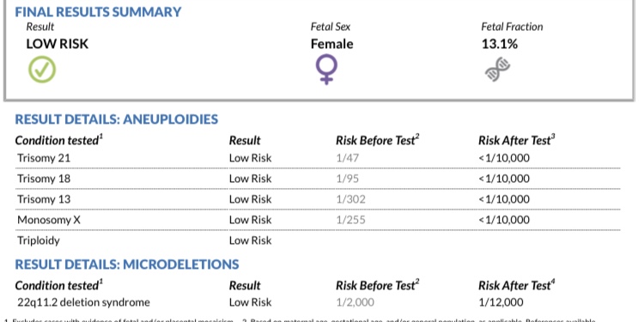
Task: Click the 1/95 risk before test value
Action: click(348, 179)
